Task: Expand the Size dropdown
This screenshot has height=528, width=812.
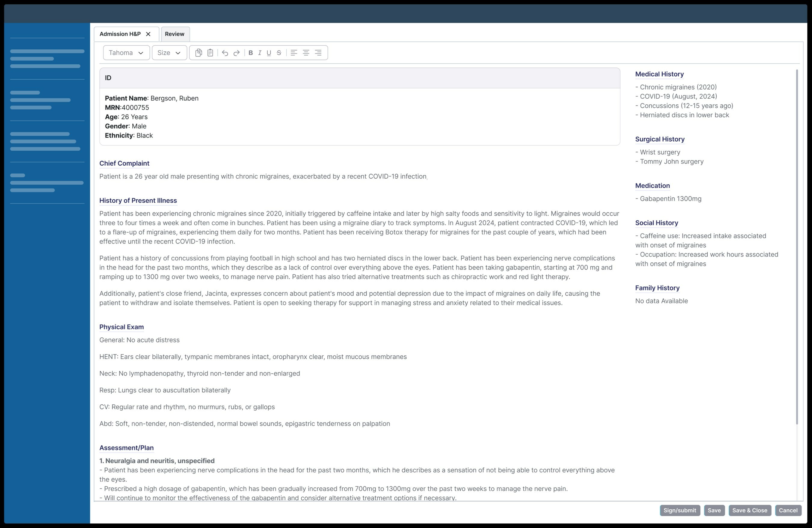Action: (x=169, y=53)
